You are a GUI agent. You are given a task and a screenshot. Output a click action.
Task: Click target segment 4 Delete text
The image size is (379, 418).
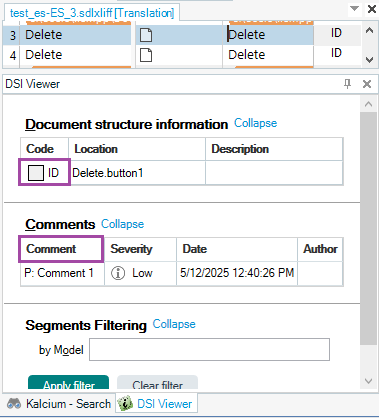click(x=247, y=55)
